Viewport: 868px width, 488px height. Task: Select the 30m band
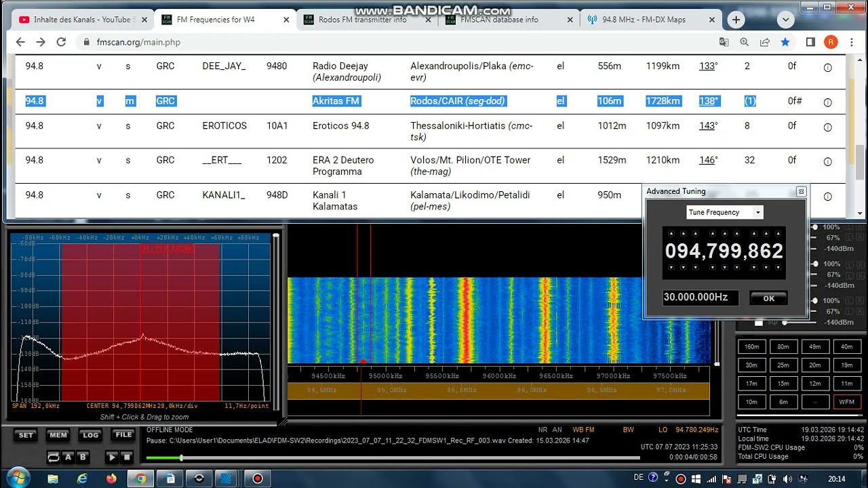(751, 365)
